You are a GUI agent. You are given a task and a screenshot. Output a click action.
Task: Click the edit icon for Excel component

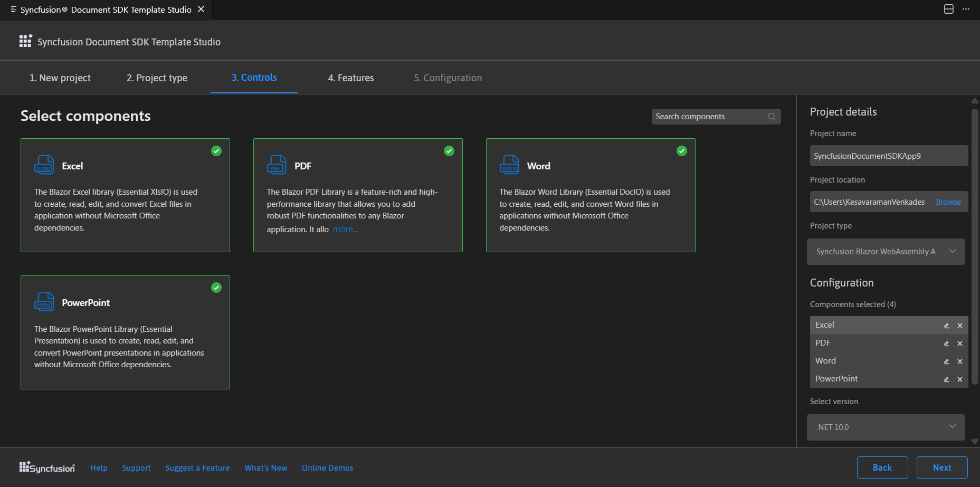(946, 326)
